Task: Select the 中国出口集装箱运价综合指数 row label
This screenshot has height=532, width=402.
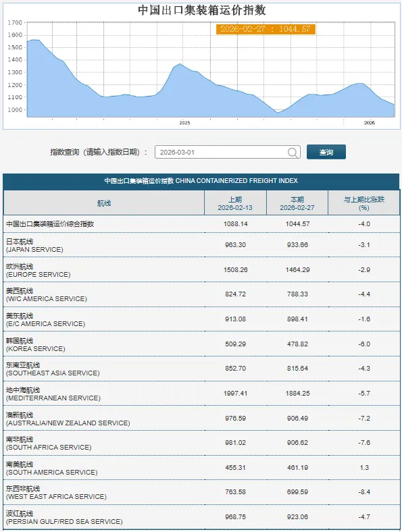Action: point(50,224)
